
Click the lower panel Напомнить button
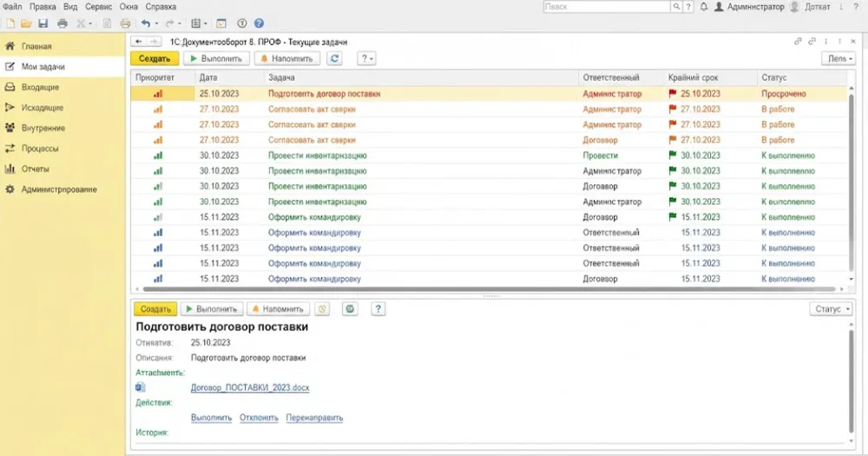[x=278, y=308]
